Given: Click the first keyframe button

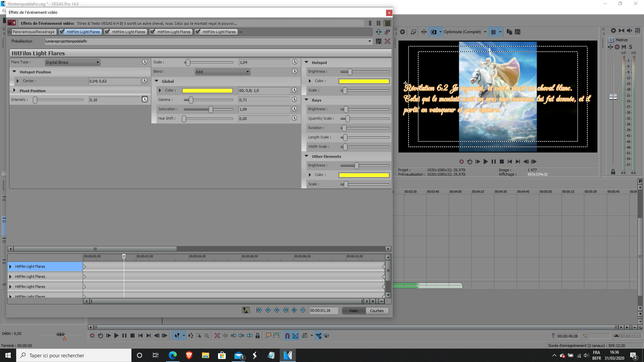Looking at the screenshot, I should (x=259, y=310).
